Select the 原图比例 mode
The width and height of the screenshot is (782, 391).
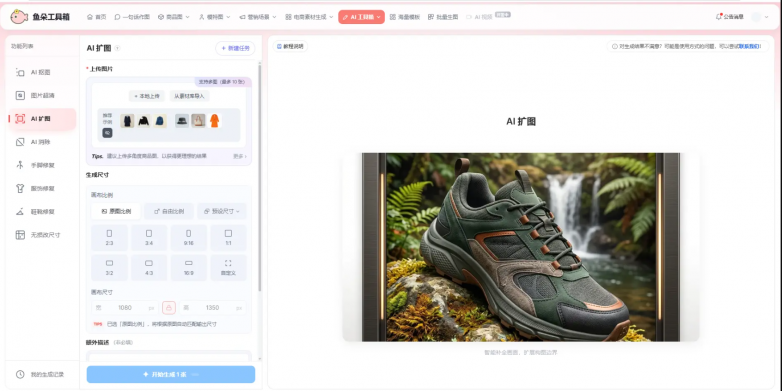pos(116,211)
